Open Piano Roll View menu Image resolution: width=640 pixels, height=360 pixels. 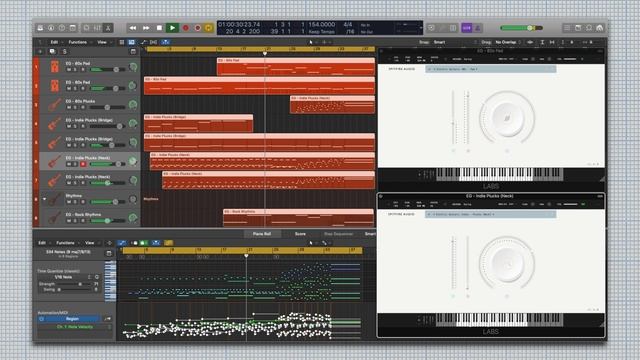click(89, 243)
